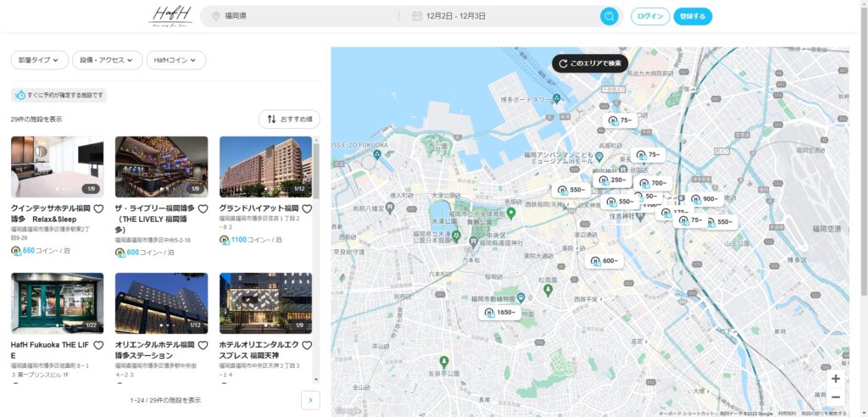Screen dimensions: 868x417
Task: Open HafH Fukuoka THE LIFE storefront photo
Action: click(57, 303)
